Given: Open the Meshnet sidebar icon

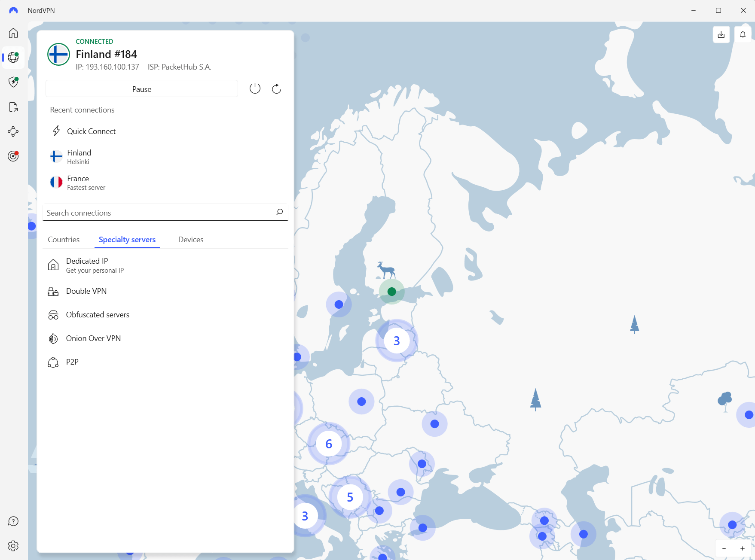Looking at the screenshot, I should pyautogui.click(x=13, y=131).
